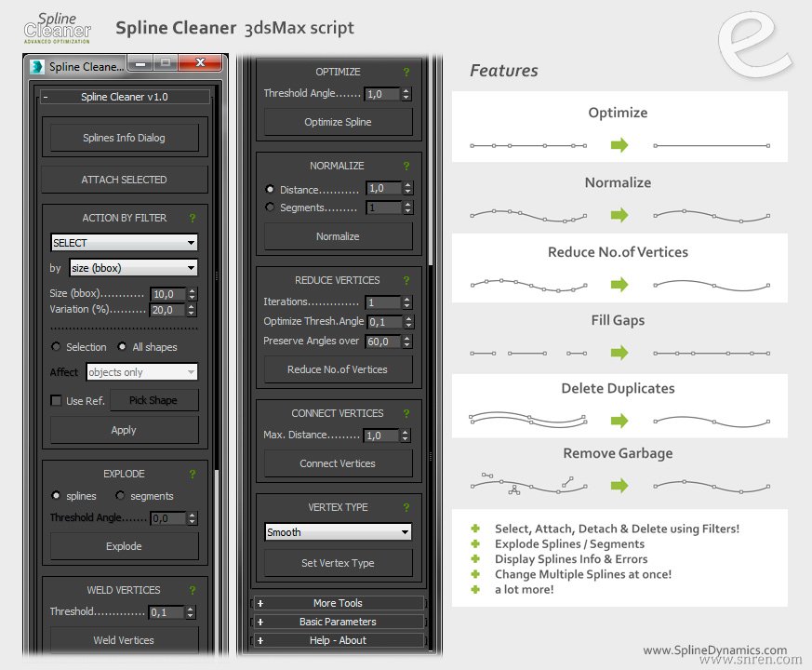Click the Weld Vertices button
Viewport: 812px width, 670px height.
tap(125, 640)
